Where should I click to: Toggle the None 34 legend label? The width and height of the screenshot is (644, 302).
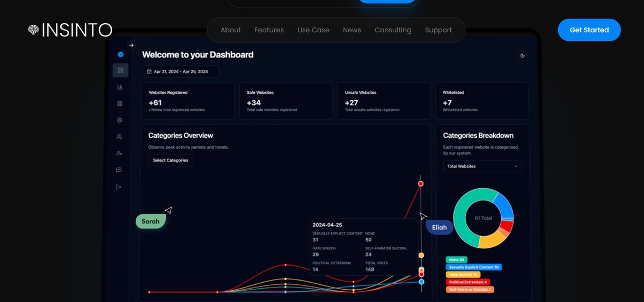point(456,260)
